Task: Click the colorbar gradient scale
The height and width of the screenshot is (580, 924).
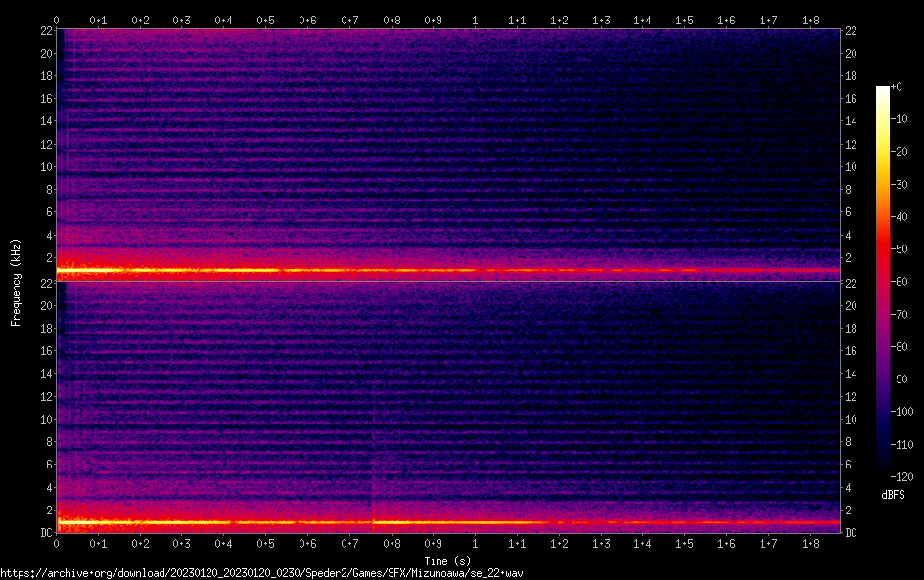Action: pos(883,284)
